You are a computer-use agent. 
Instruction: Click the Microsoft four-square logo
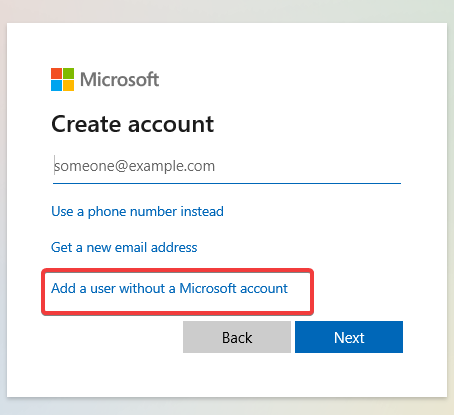(x=62, y=79)
